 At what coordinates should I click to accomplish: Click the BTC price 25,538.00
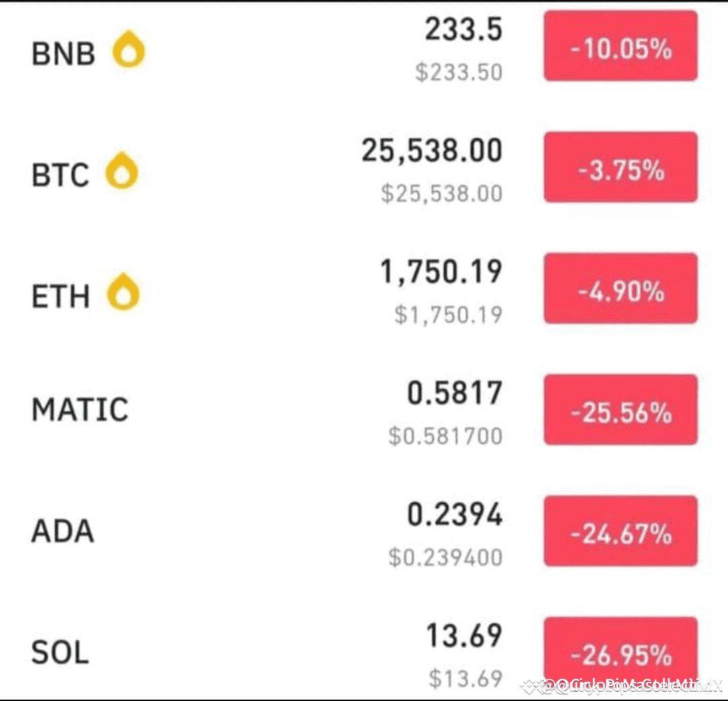click(432, 151)
